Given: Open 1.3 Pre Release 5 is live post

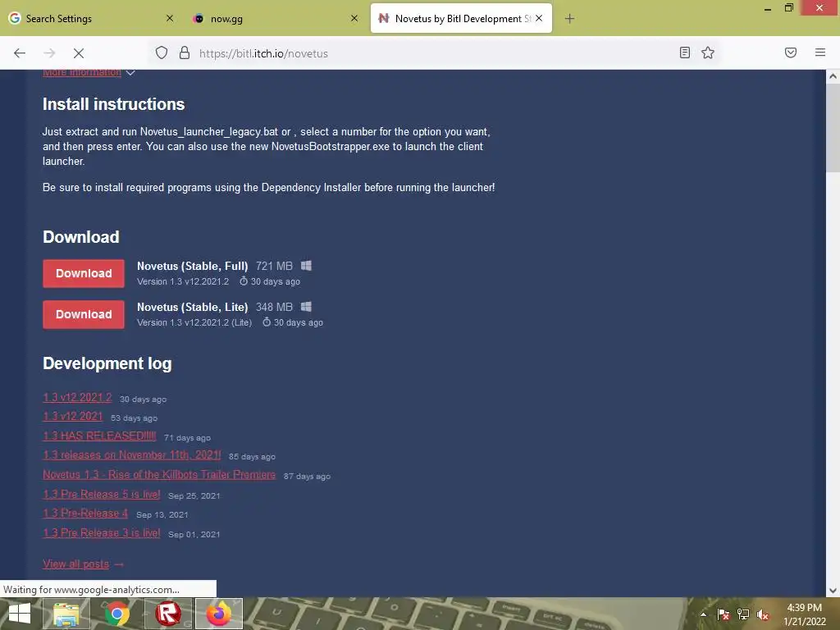Looking at the screenshot, I should click(101, 494).
